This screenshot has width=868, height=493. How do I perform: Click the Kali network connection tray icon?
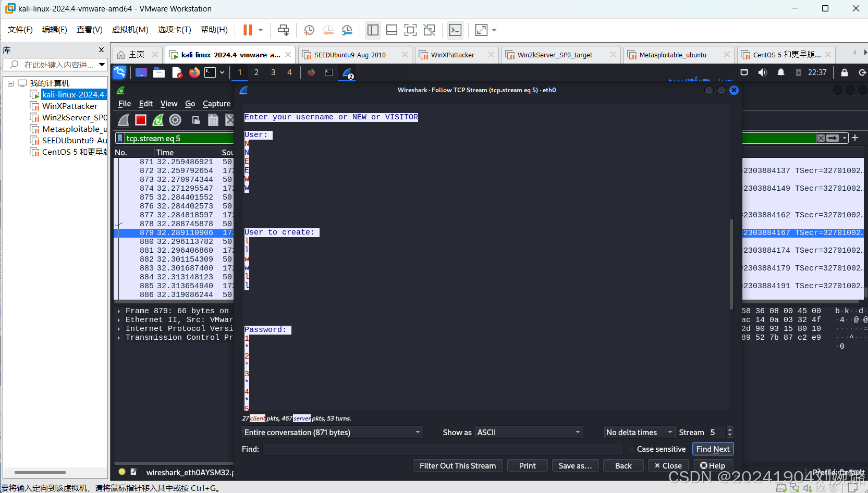[744, 72]
